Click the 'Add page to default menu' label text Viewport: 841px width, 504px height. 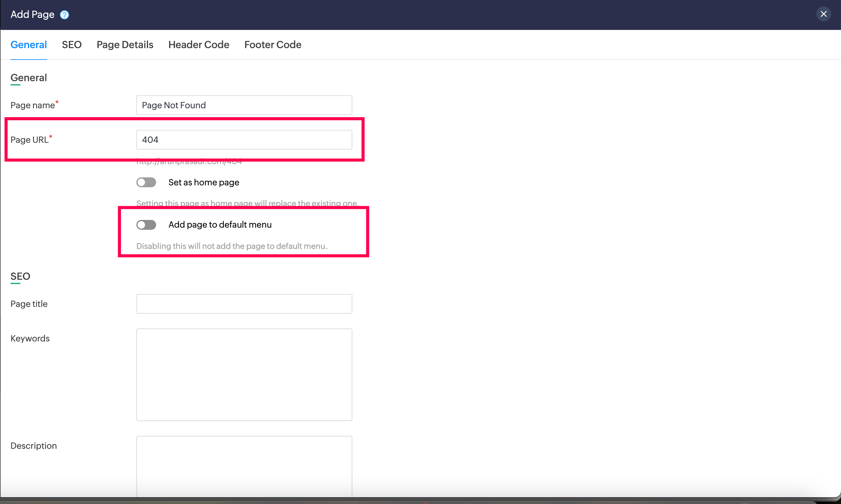[x=220, y=225]
